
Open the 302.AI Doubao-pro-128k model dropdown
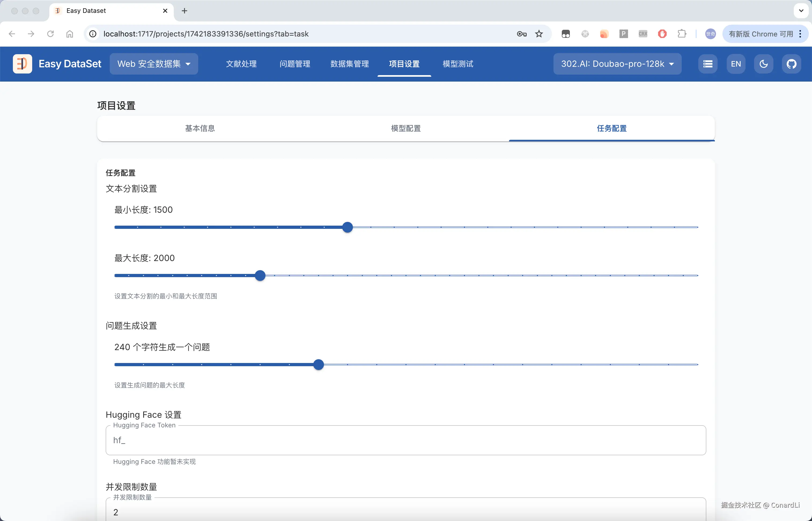click(617, 64)
